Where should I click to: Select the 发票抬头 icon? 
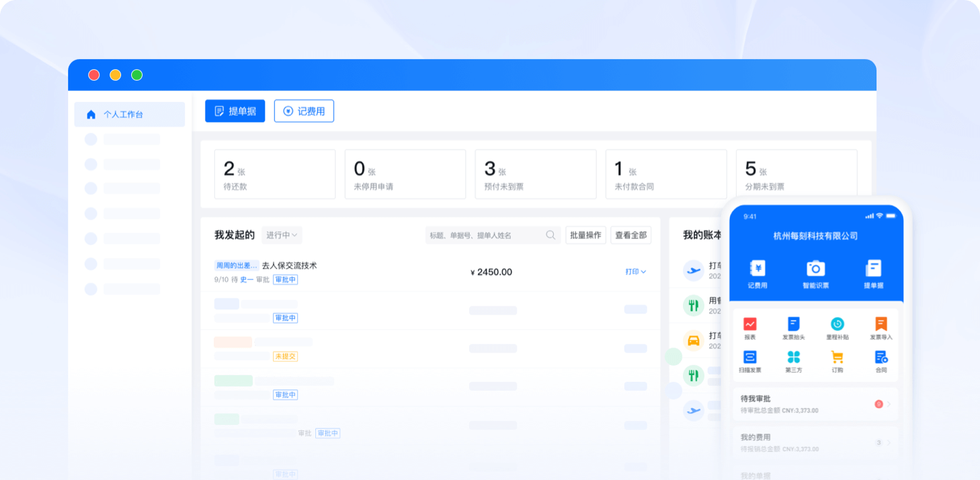[x=793, y=325]
